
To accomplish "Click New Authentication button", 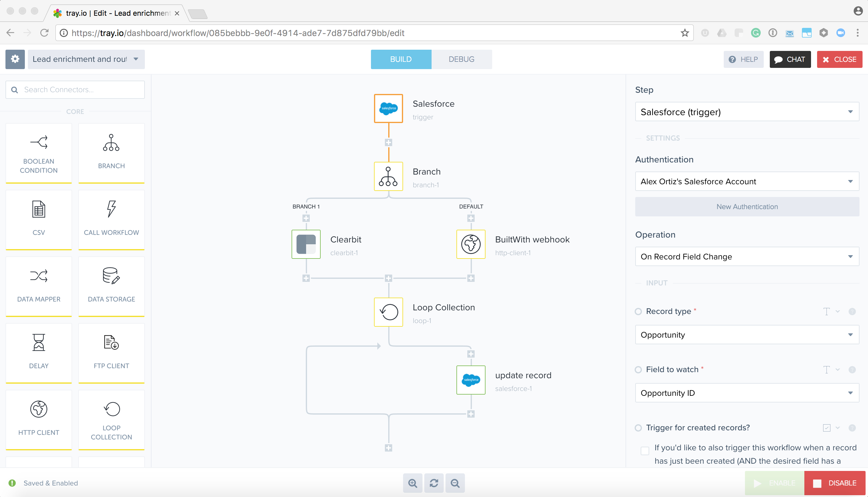I will click(747, 206).
